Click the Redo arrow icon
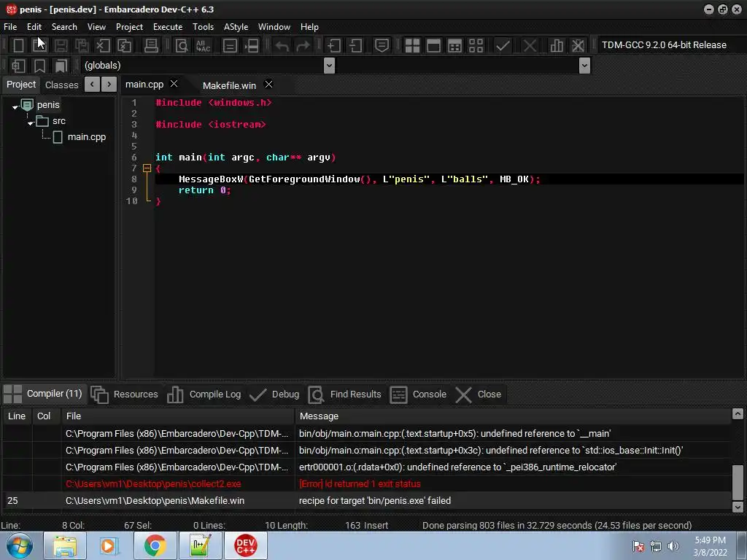747x560 pixels. (303, 46)
